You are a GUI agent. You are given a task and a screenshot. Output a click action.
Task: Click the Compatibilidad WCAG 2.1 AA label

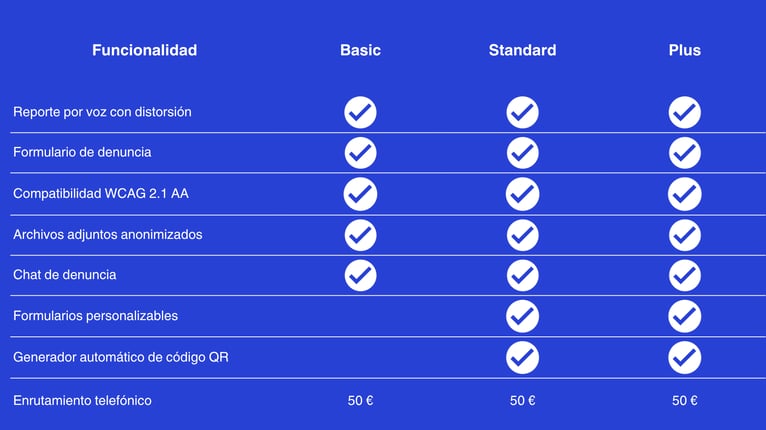pyautogui.click(x=100, y=193)
